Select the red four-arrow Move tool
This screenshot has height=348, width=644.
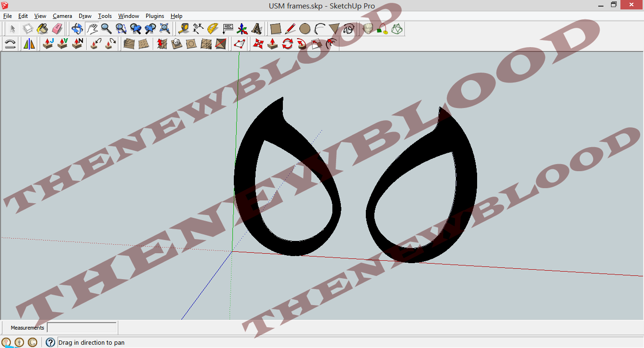[258, 44]
